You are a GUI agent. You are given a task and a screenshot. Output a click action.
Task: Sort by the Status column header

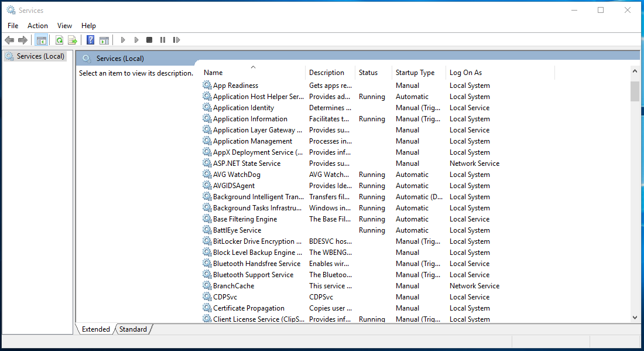click(x=374, y=72)
